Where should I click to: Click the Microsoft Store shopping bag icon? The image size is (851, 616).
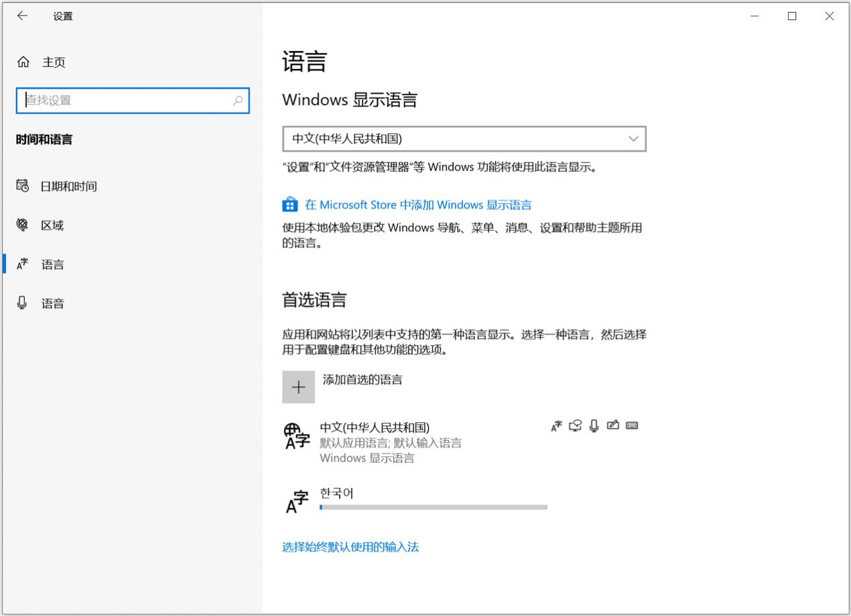(x=290, y=205)
